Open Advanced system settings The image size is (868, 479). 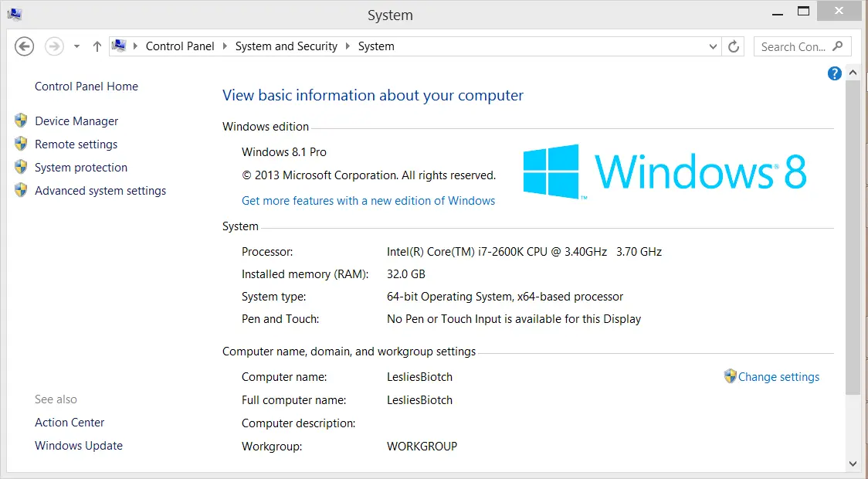pyautogui.click(x=100, y=191)
